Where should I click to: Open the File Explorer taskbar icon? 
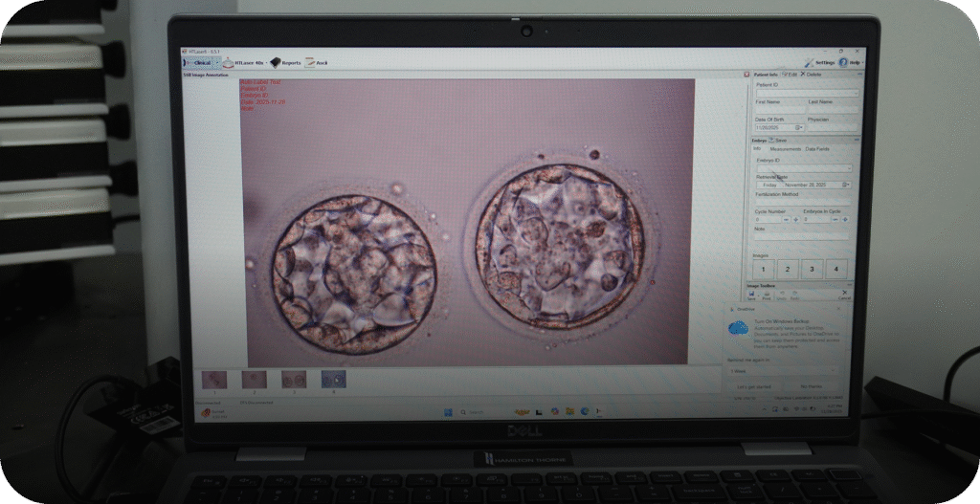click(x=569, y=411)
